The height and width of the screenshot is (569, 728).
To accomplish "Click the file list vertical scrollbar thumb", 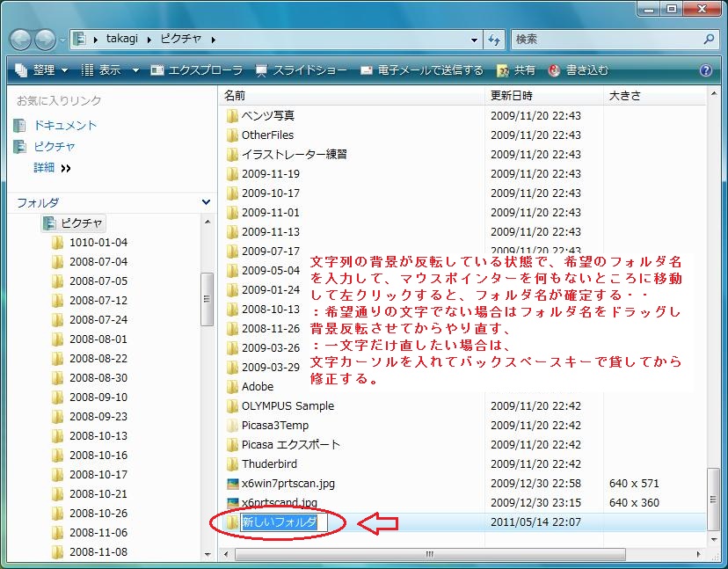I will click(714, 500).
